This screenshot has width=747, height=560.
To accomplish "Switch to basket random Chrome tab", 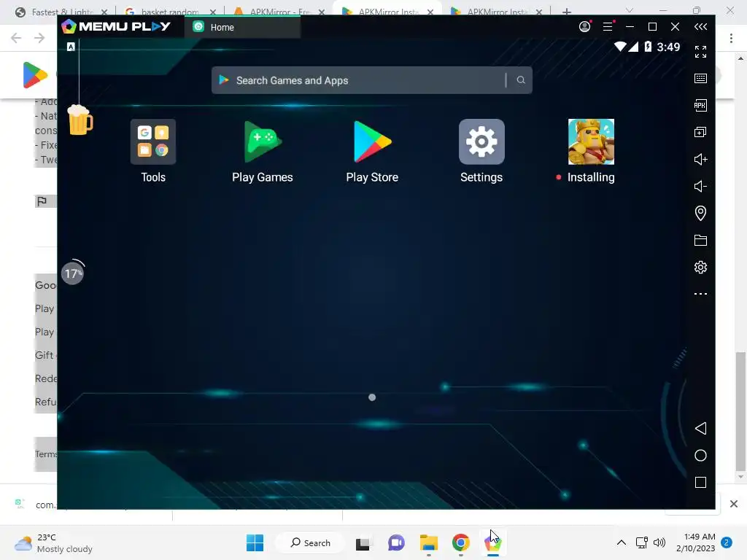I will pos(170,12).
